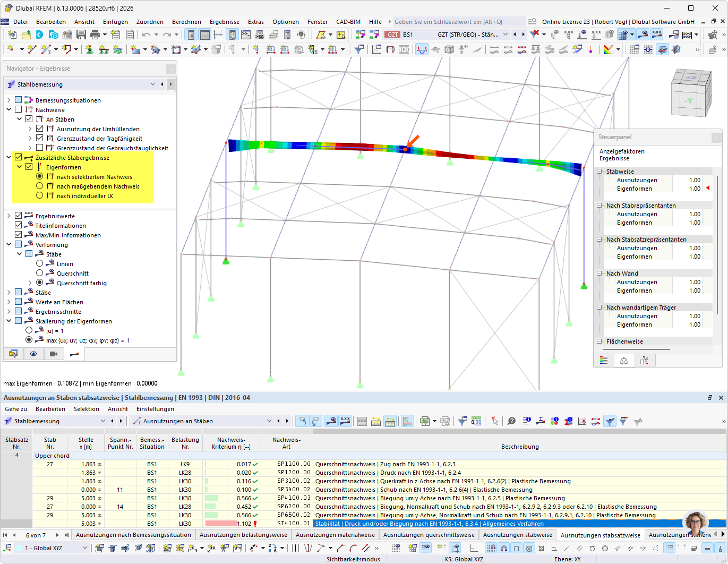Image resolution: width=728 pixels, height=564 pixels.
Task: Open the Stahlbemessung dropdown in navigator
Action: point(153,84)
